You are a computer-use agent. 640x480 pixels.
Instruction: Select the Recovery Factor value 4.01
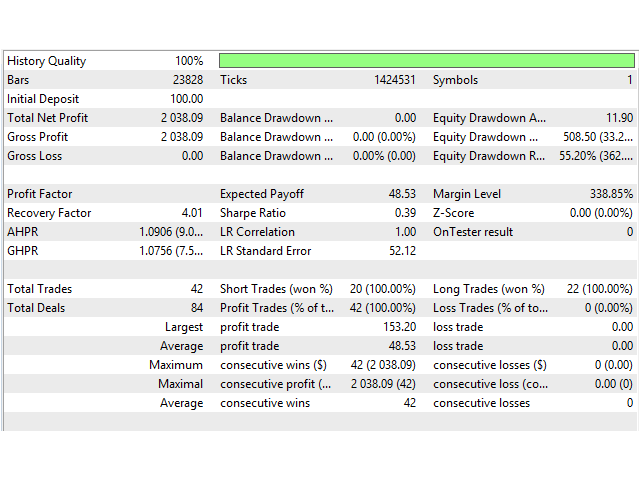(191, 213)
